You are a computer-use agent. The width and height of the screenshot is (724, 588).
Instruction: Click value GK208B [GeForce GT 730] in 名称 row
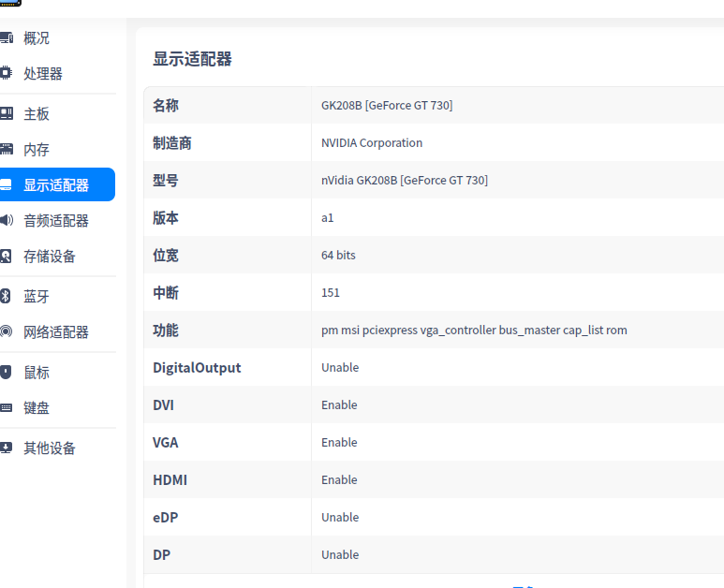click(x=387, y=105)
